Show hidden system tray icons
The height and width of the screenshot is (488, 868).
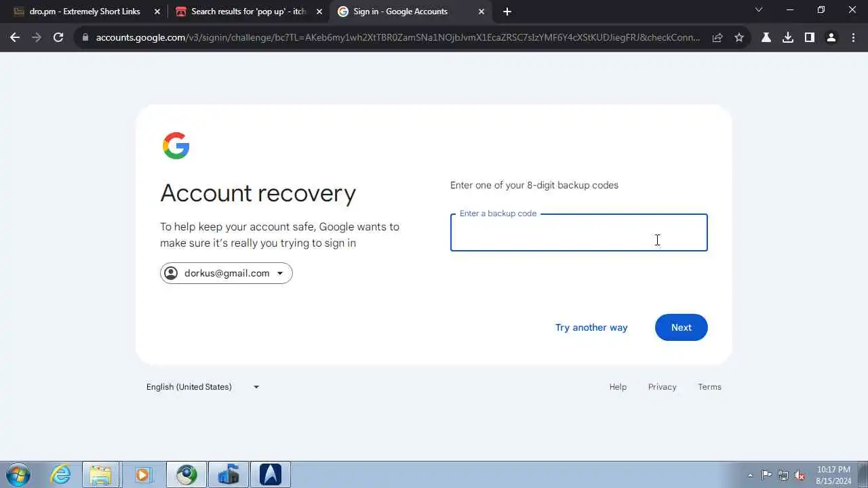[750, 475]
